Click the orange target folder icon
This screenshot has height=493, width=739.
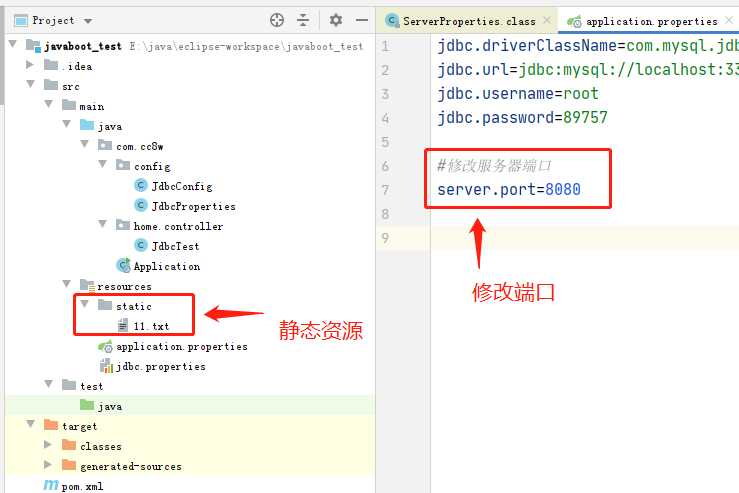tap(51, 425)
